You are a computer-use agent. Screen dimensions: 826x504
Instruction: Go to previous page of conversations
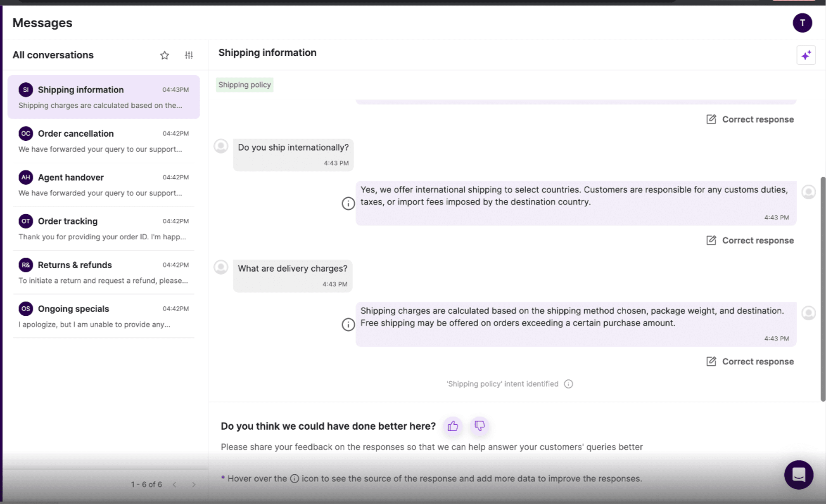[175, 484]
